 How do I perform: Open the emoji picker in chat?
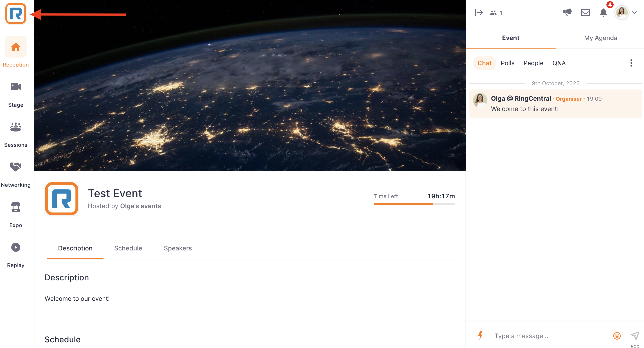click(617, 336)
